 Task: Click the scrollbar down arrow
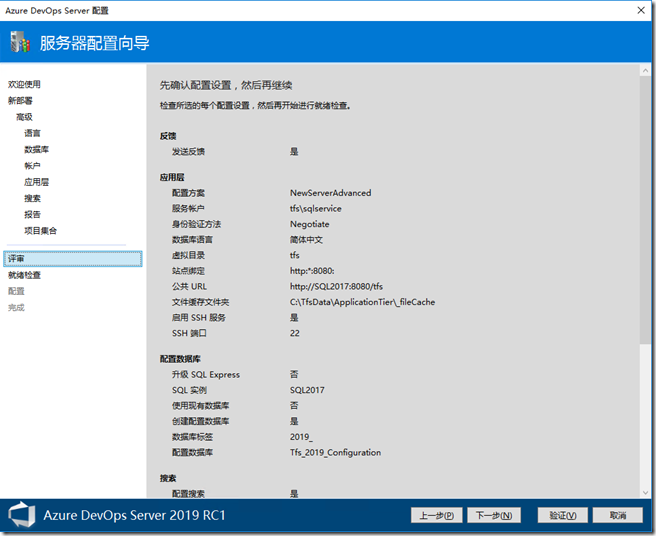click(645, 492)
